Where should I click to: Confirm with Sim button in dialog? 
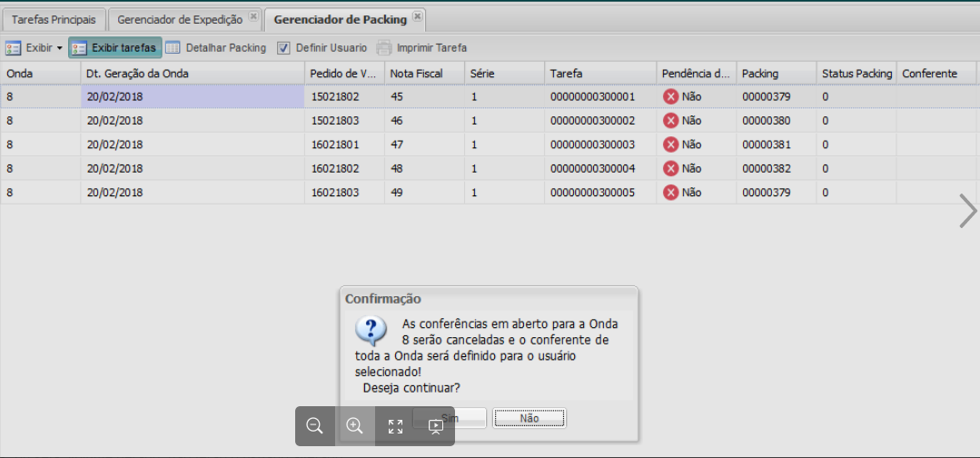(450, 418)
